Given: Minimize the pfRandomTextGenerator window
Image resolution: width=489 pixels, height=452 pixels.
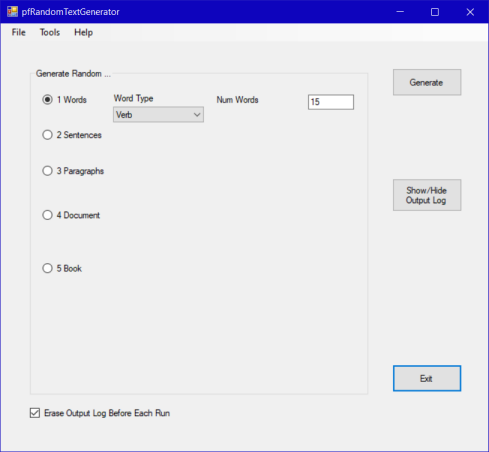Looking at the screenshot, I should [x=400, y=12].
